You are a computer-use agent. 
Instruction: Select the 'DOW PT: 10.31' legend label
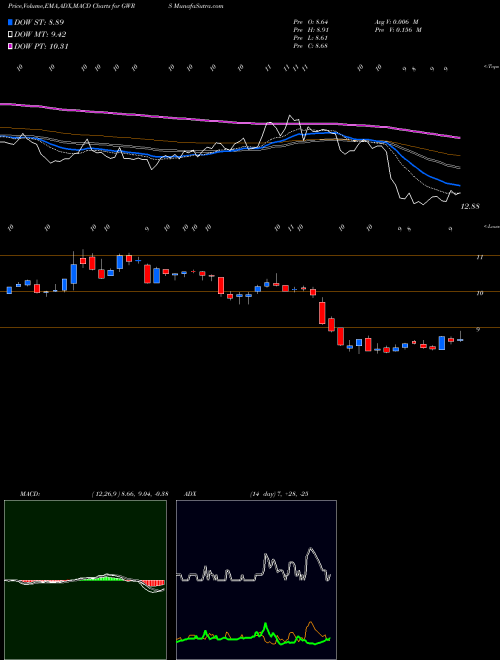pyautogui.click(x=41, y=46)
